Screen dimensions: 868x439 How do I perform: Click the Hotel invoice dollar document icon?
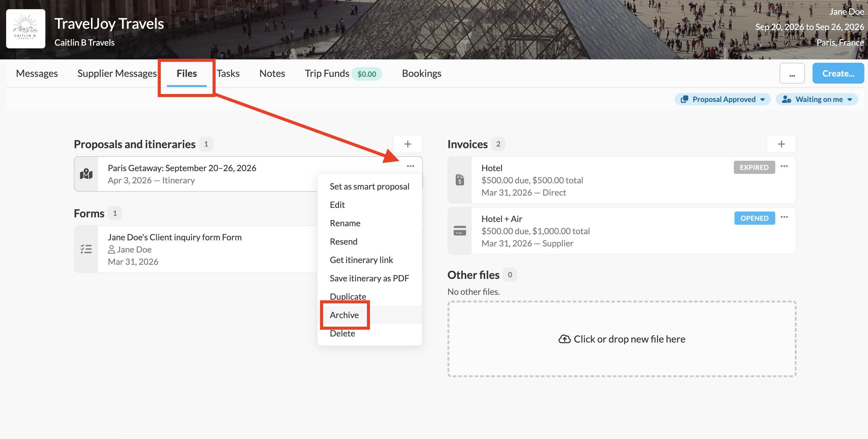coord(459,180)
